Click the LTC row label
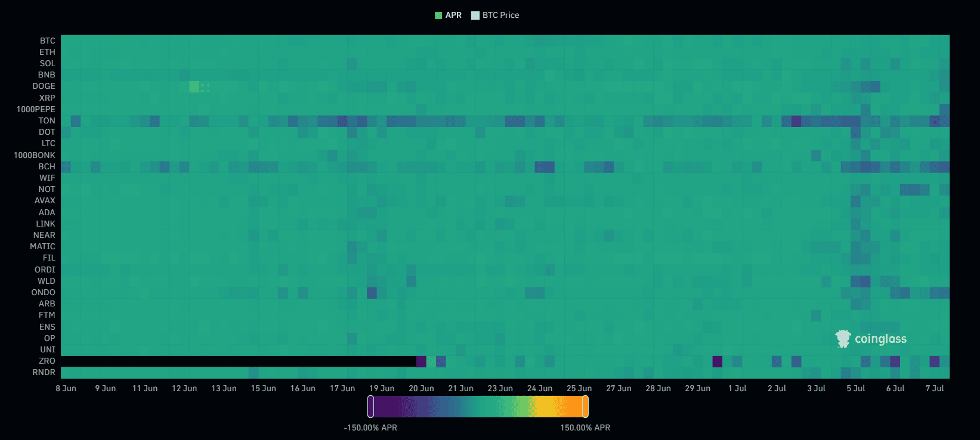Image resolution: width=980 pixels, height=440 pixels. point(48,143)
